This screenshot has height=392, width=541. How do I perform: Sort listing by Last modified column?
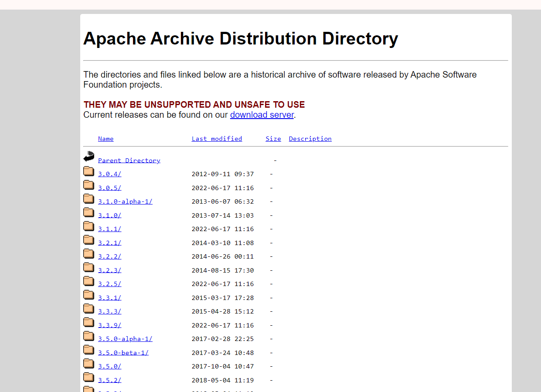pos(217,139)
